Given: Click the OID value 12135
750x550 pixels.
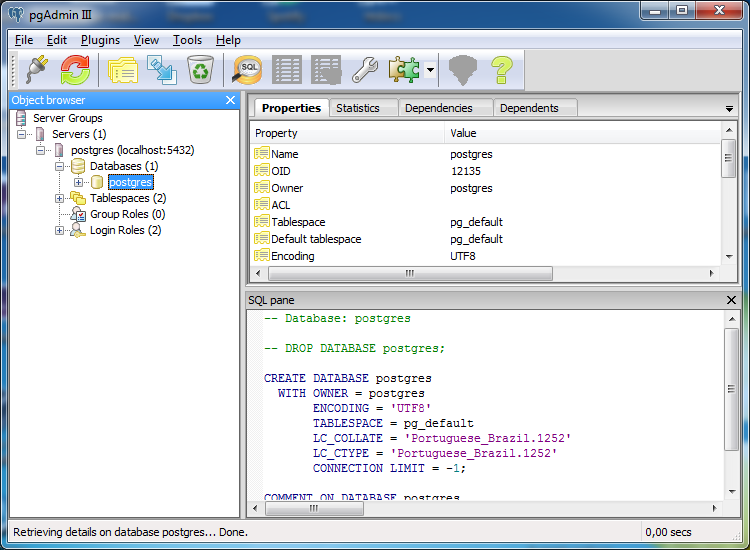Looking at the screenshot, I should 465,171.
